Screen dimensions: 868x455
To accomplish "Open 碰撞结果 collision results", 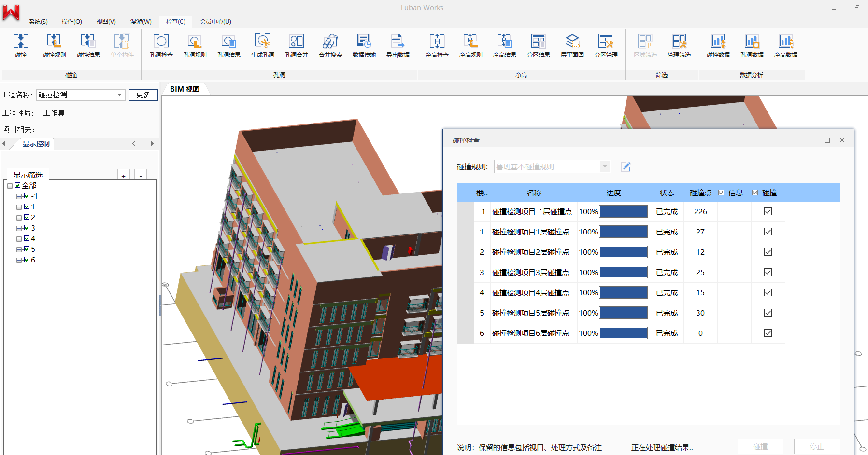I will tap(88, 46).
